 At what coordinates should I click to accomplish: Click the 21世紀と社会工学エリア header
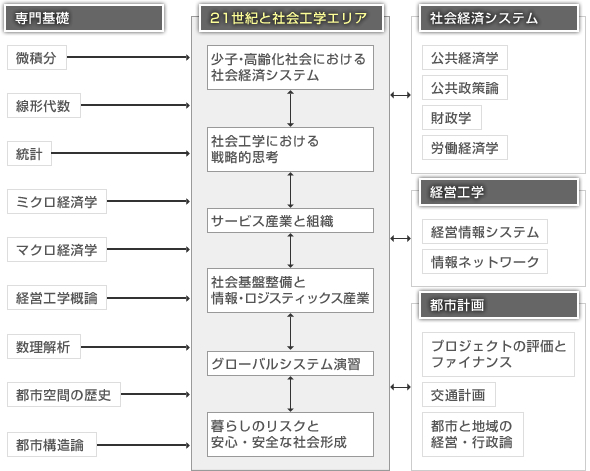pyautogui.click(x=291, y=18)
